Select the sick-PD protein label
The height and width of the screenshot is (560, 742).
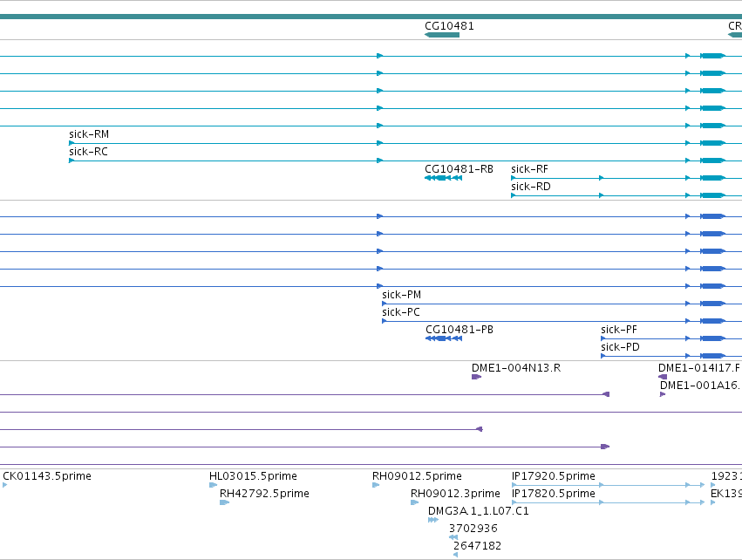coord(621,347)
